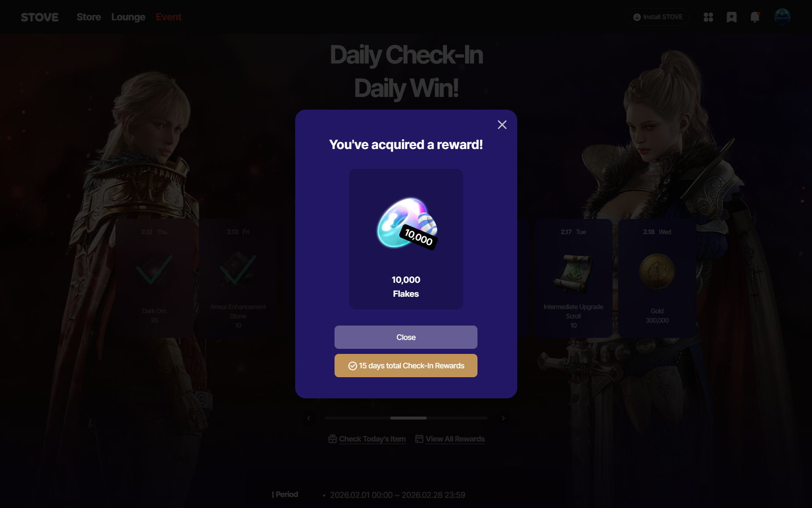
Task: Open the notifications bell icon
Action: coord(755,17)
